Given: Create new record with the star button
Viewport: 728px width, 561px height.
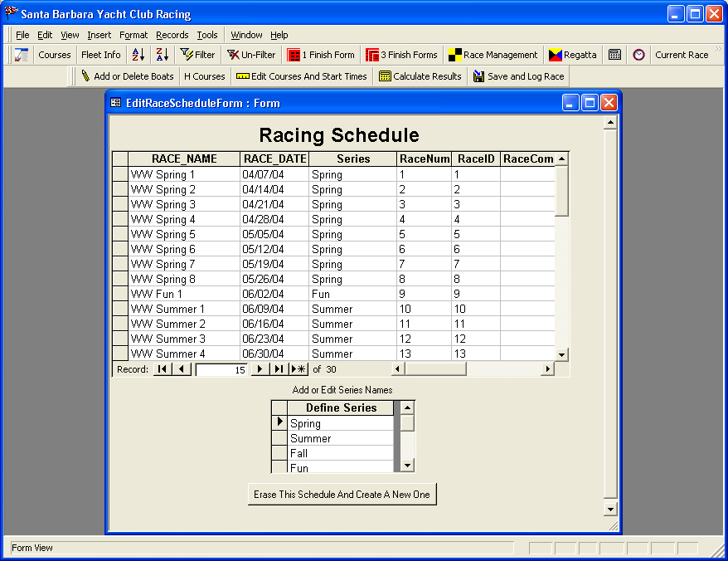Looking at the screenshot, I should pyautogui.click(x=298, y=369).
